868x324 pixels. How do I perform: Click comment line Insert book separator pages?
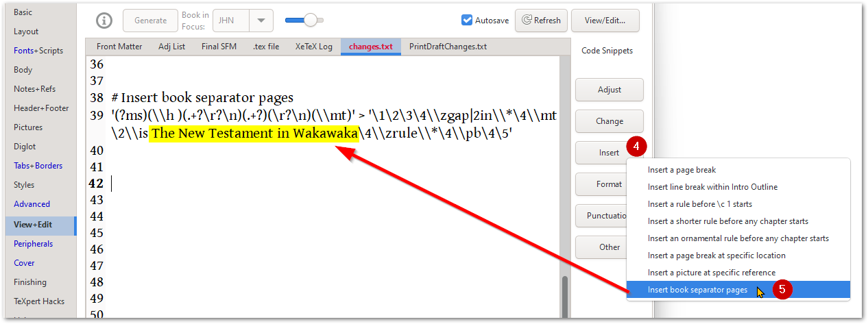[x=202, y=98]
